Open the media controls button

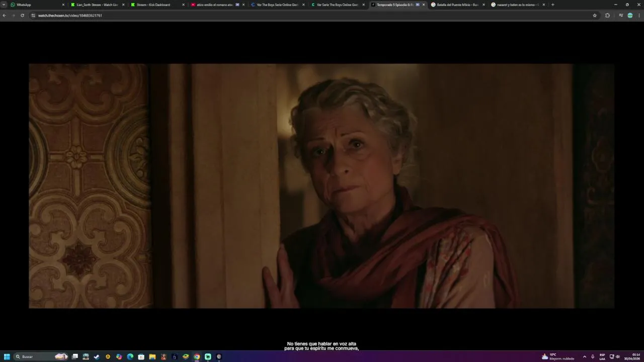(621, 16)
